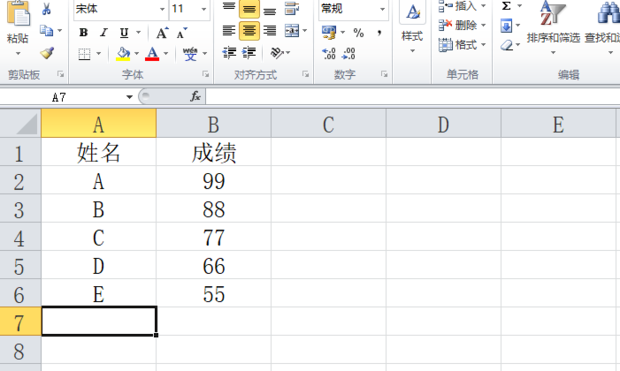The image size is (620, 371).
Task: Decrease the cell indent
Action: [x=229, y=53]
